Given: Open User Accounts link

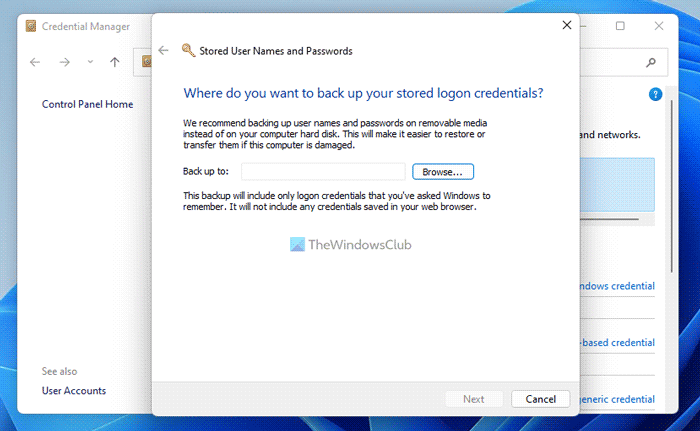Looking at the screenshot, I should tap(74, 390).
